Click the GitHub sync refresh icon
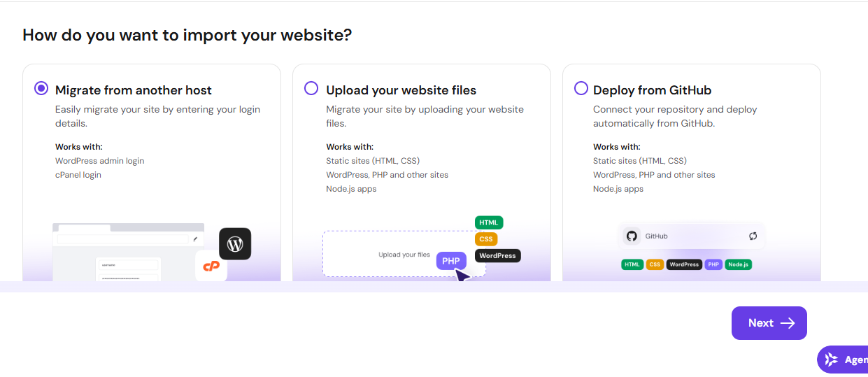868x377 pixels. pyautogui.click(x=753, y=236)
